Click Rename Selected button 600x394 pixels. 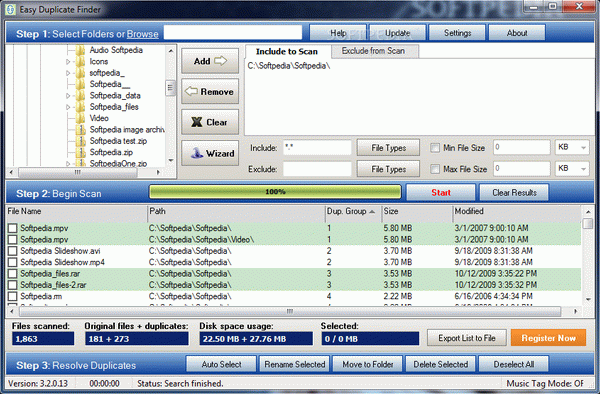[x=294, y=364]
